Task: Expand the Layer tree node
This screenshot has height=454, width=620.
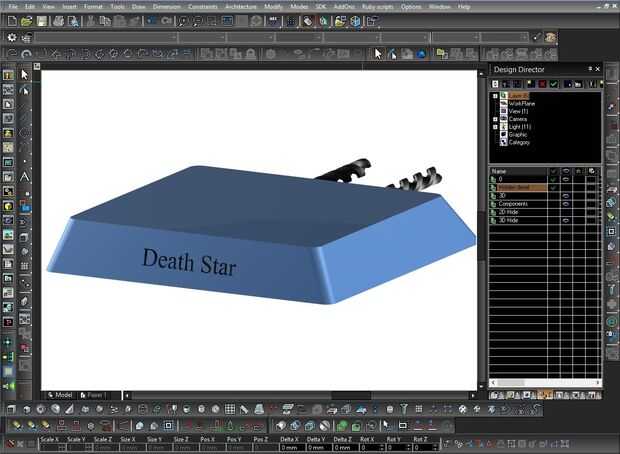Action: tap(495, 95)
